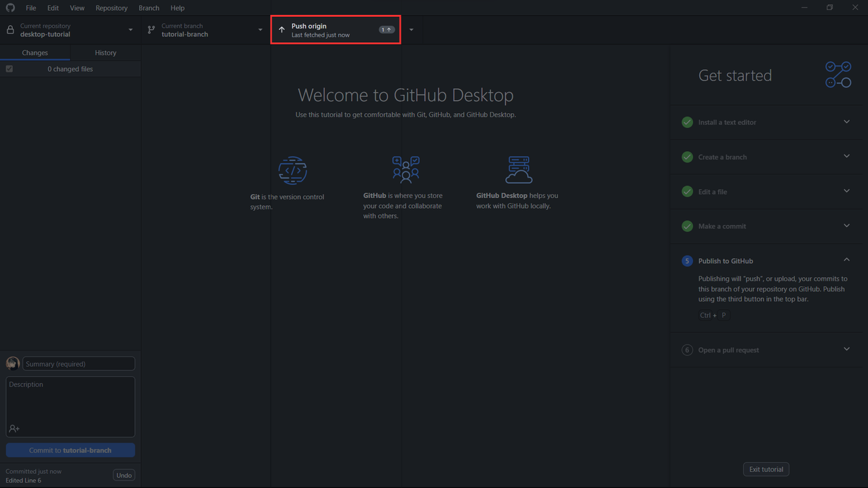
Task: Minimize the GitHub Desktop window
Action: 805,7
